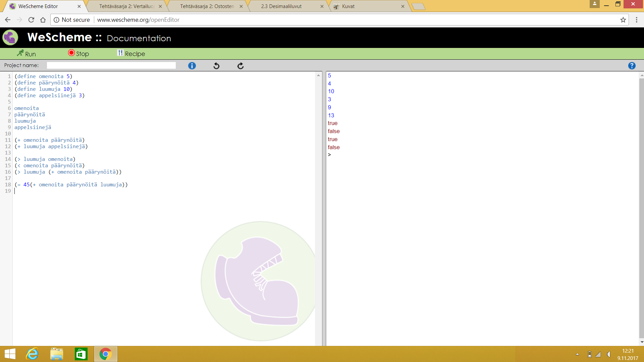Switch to the Kuvat tab
Screen dimensions: 644x362
pyautogui.click(x=348, y=6)
